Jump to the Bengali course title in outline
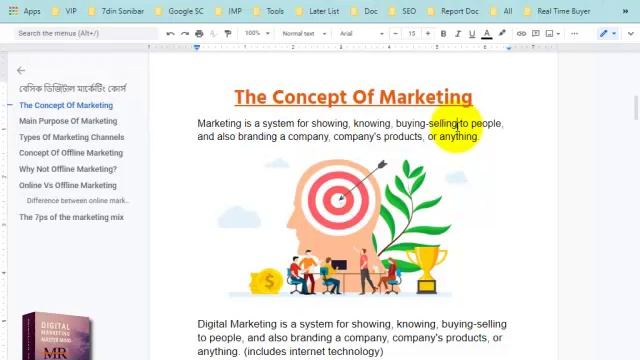The image size is (640, 360). (73, 88)
